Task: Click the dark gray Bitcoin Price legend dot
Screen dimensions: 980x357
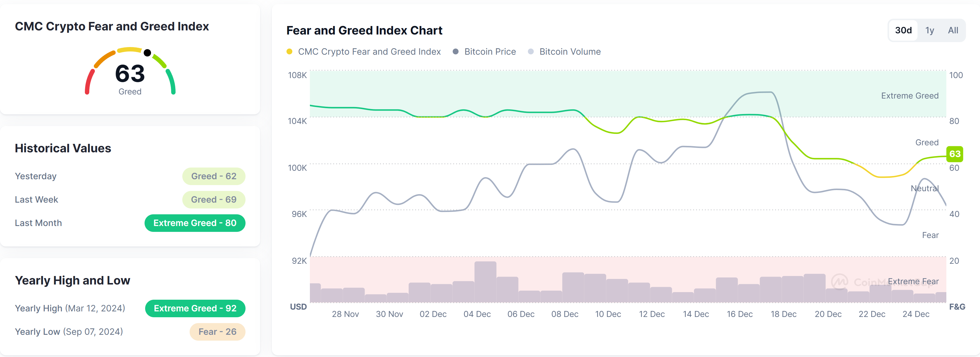Action: [x=455, y=52]
